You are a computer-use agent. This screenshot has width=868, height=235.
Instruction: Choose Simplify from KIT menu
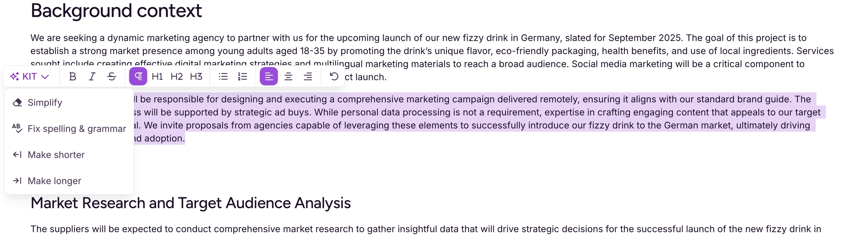45,103
